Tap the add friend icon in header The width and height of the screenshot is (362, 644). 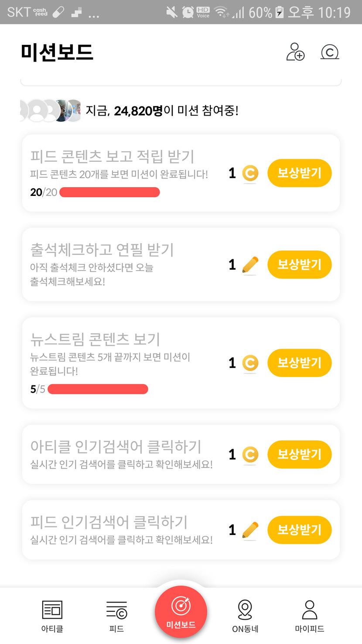(x=295, y=52)
